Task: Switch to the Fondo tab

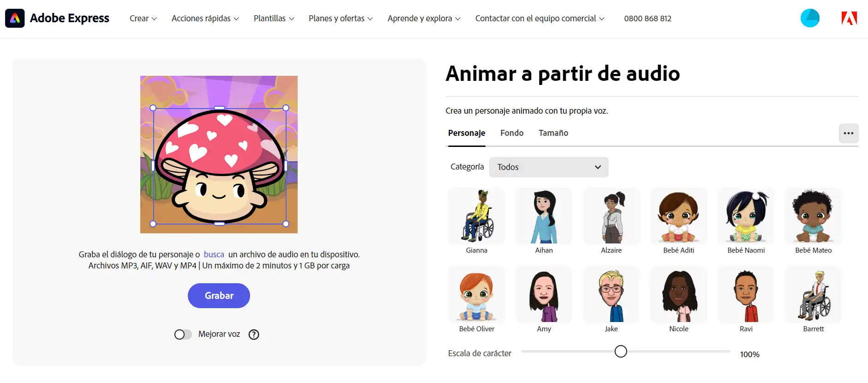Action: (512, 133)
